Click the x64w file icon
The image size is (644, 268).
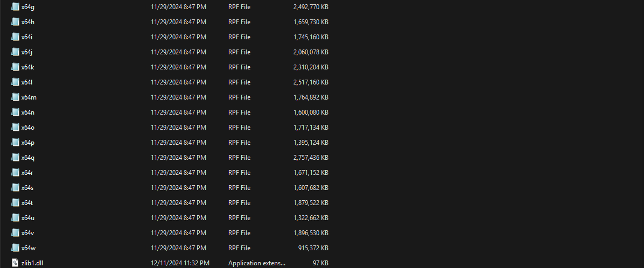pyautogui.click(x=15, y=248)
